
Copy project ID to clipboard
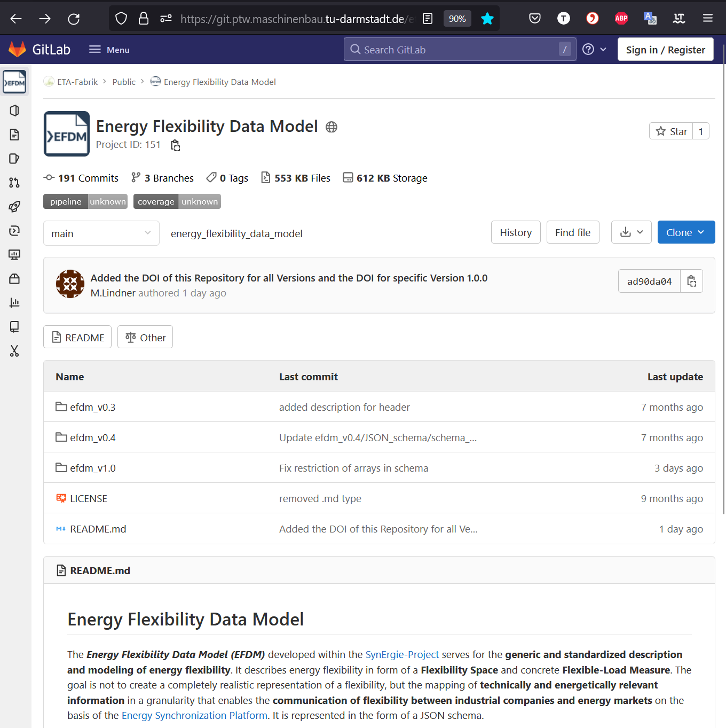pos(175,145)
